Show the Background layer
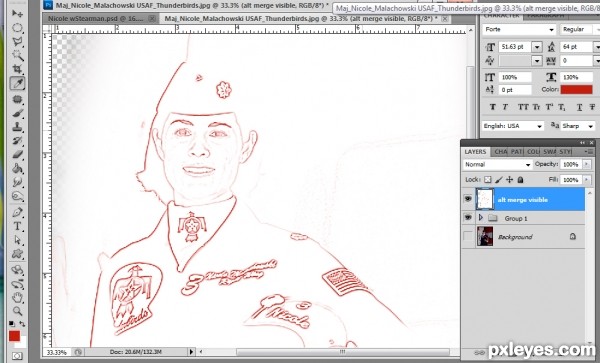Screen dimensions: 600x363 [x=468, y=236]
